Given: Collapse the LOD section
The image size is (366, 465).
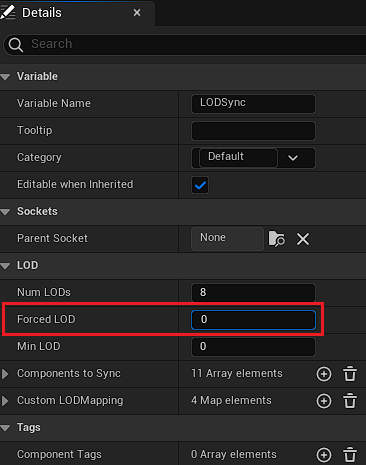Looking at the screenshot, I should 5,266.
